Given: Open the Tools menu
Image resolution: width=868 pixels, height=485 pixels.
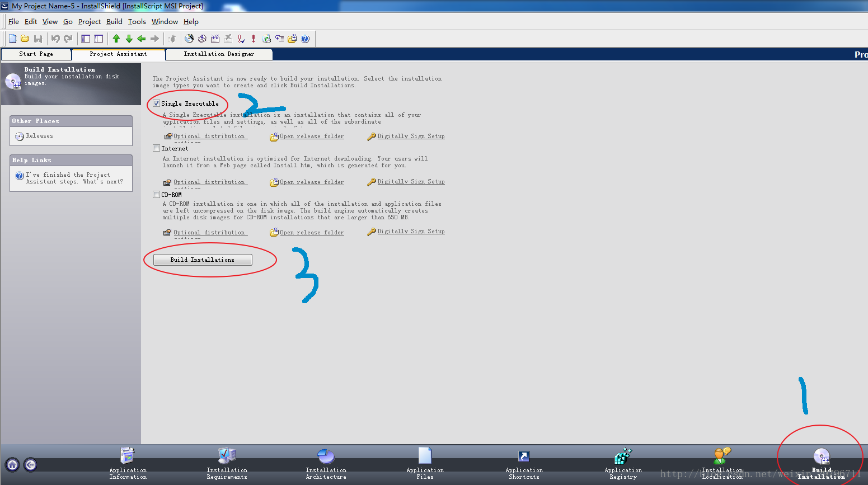Looking at the screenshot, I should click(137, 22).
